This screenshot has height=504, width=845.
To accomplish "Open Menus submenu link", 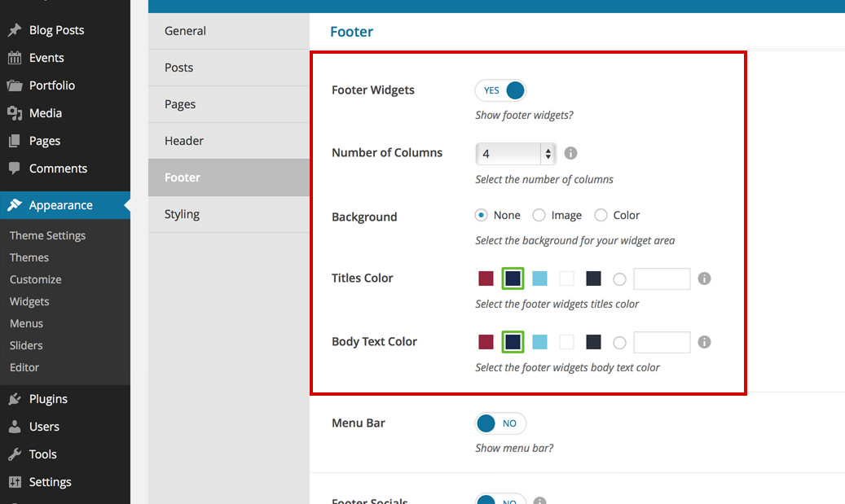I will click(x=26, y=323).
